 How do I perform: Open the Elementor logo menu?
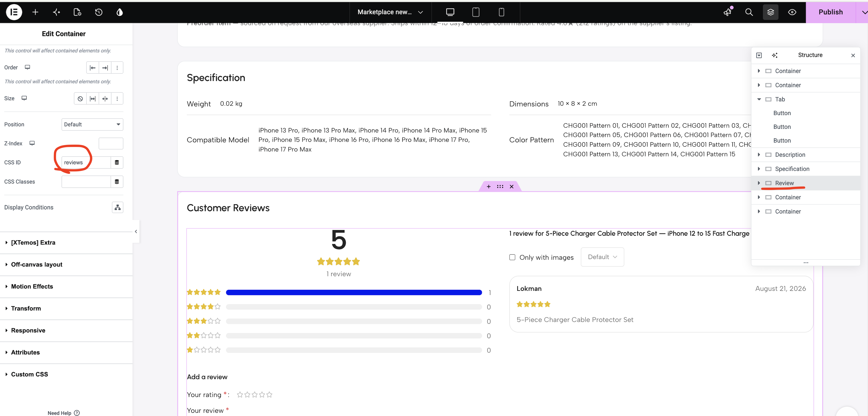pyautogui.click(x=14, y=12)
